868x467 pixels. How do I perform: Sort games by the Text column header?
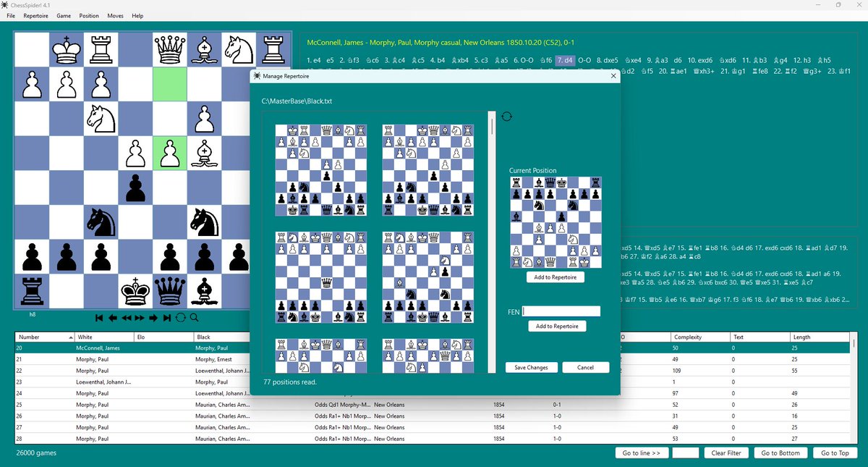[x=760, y=337]
